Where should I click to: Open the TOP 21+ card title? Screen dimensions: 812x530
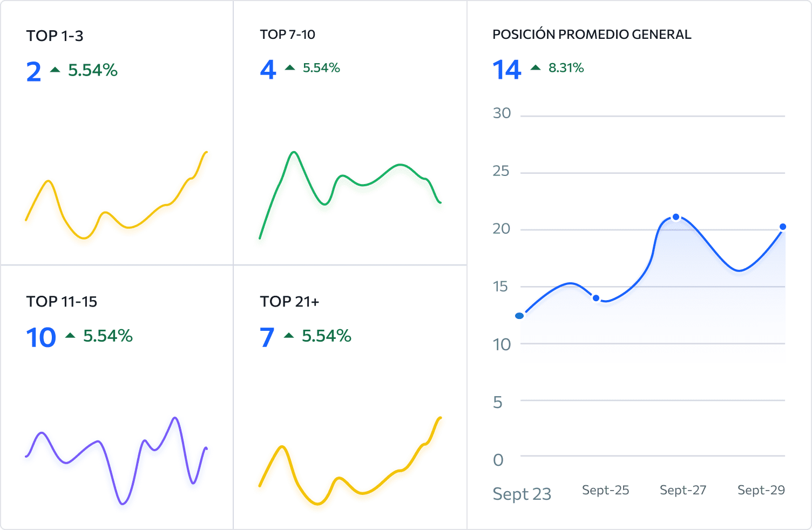tap(290, 302)
